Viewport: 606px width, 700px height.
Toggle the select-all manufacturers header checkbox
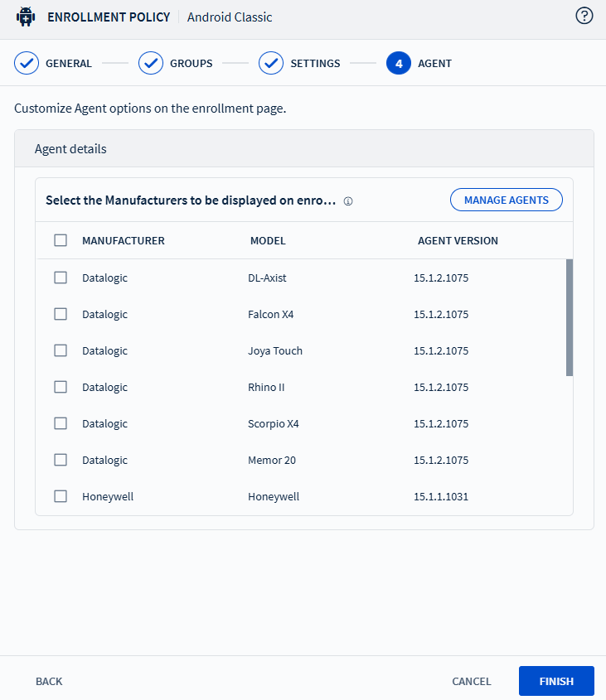click(x=61, y=240)
